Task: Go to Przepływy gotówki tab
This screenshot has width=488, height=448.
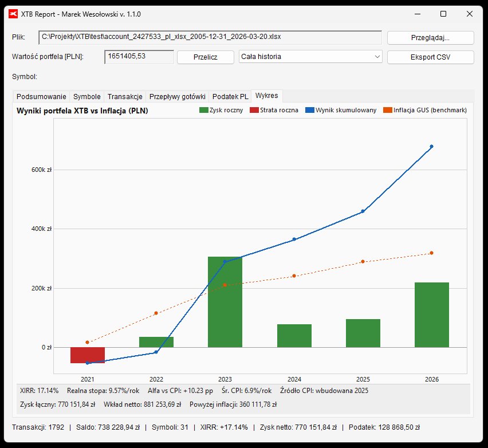Action: (177, 96)
